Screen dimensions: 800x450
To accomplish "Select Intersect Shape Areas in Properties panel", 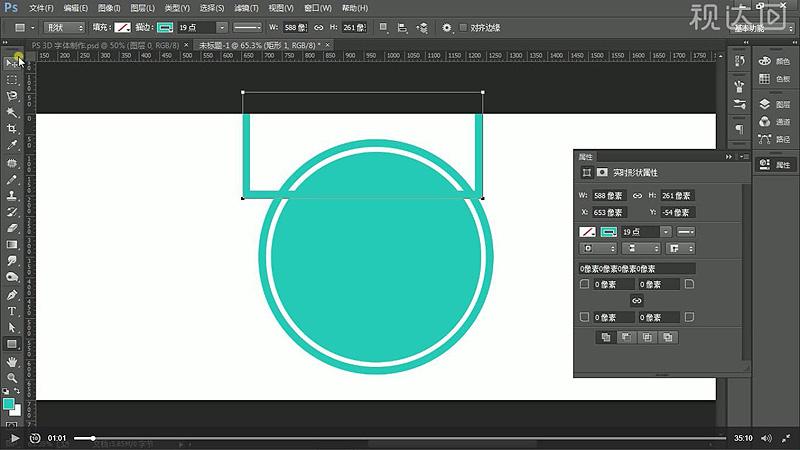I will point(647,337).
